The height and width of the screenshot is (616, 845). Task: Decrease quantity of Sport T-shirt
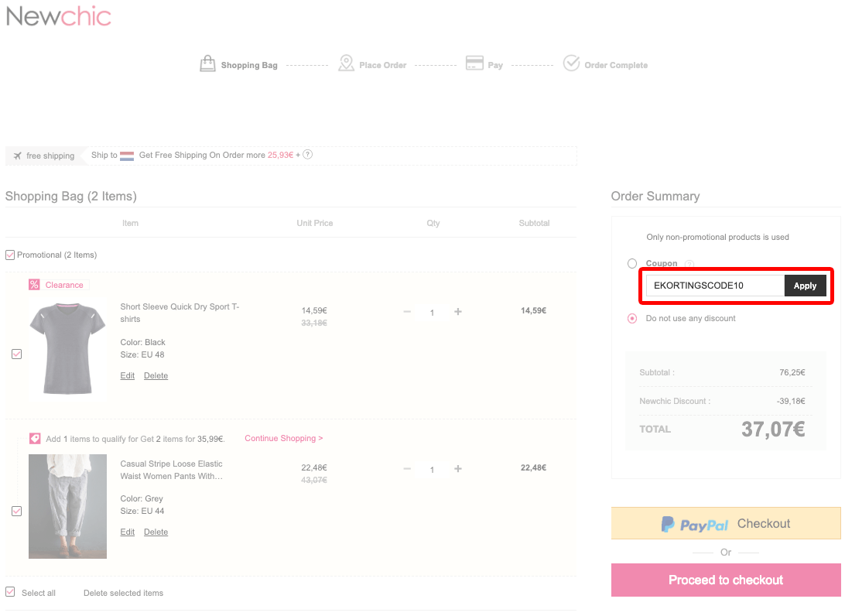pyautogui.click(x=407, y=312)
